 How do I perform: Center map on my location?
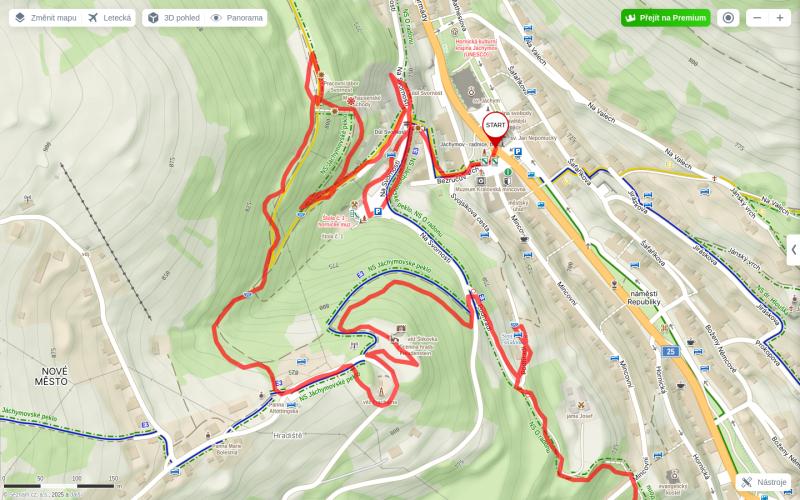[728, 18]
